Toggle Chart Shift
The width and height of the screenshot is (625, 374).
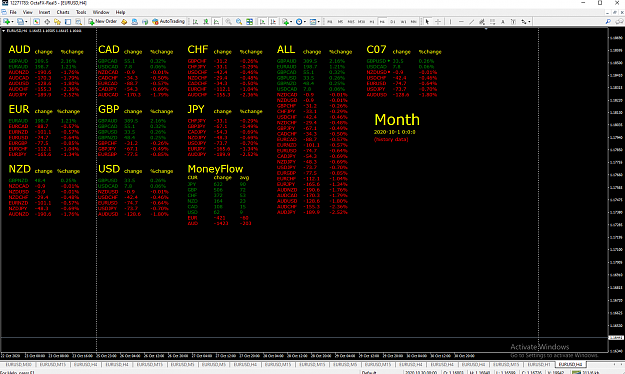click(x=273, y=22)
